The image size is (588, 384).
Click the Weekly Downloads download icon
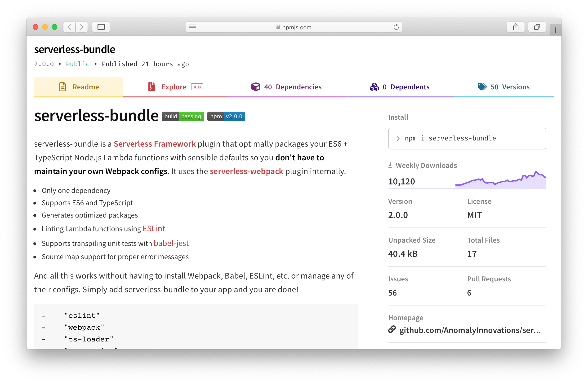pos(390,165)
